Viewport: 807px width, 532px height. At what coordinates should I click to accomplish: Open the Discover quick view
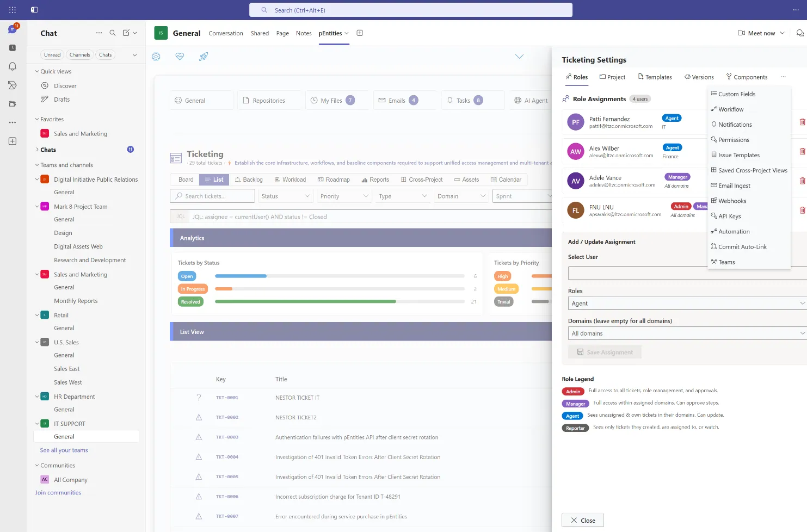pyautogui.click(x=65, y=86)
